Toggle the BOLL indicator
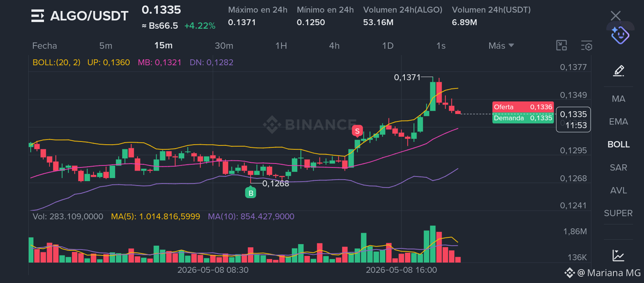 click(x=618, y=144)
